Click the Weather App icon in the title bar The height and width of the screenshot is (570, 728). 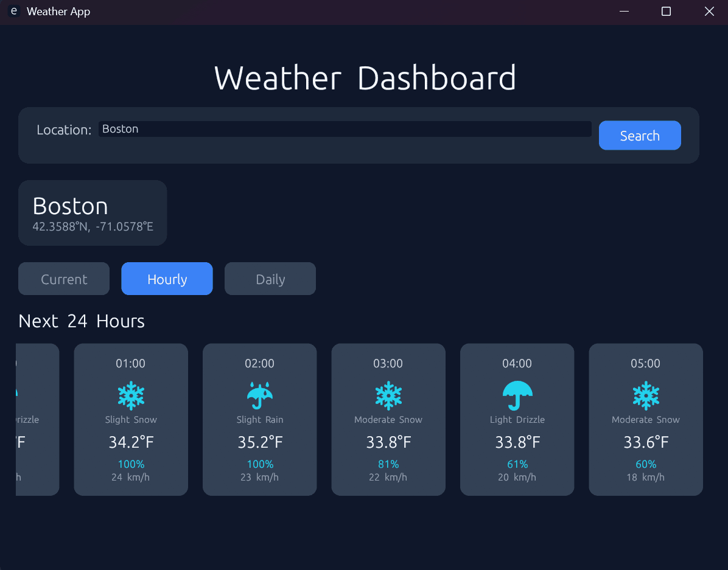tap(13, 11)
